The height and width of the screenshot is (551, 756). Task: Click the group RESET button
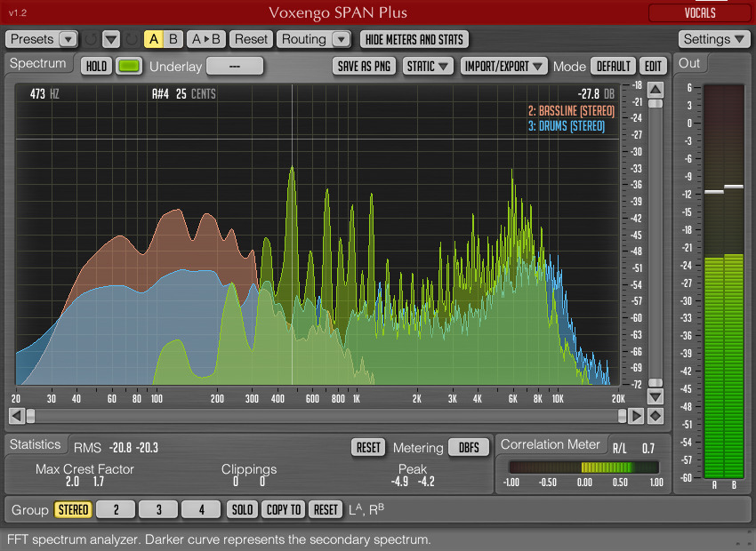[326, 509]
